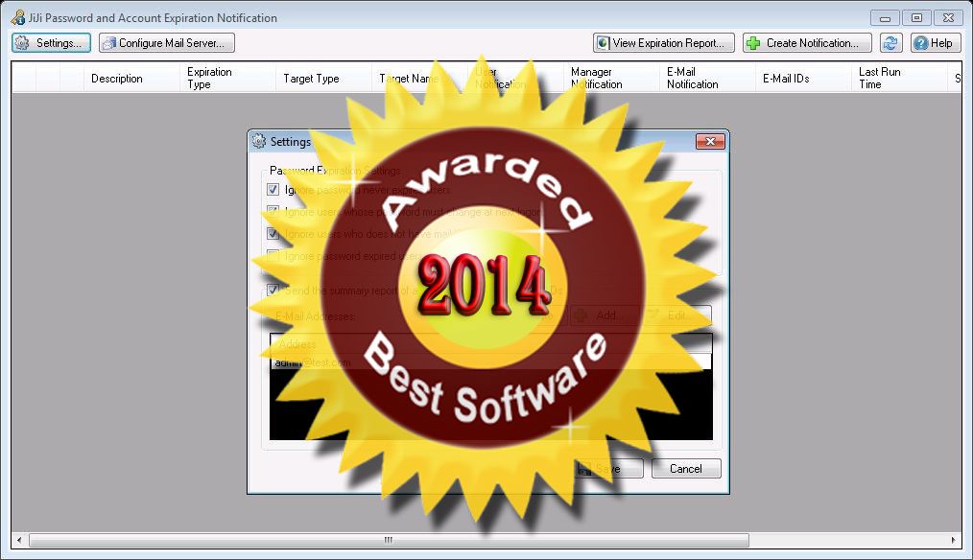Toggle Send the summary report checkbox
Viewport: 973px width, 560px height.
click(x=273, y=290)
